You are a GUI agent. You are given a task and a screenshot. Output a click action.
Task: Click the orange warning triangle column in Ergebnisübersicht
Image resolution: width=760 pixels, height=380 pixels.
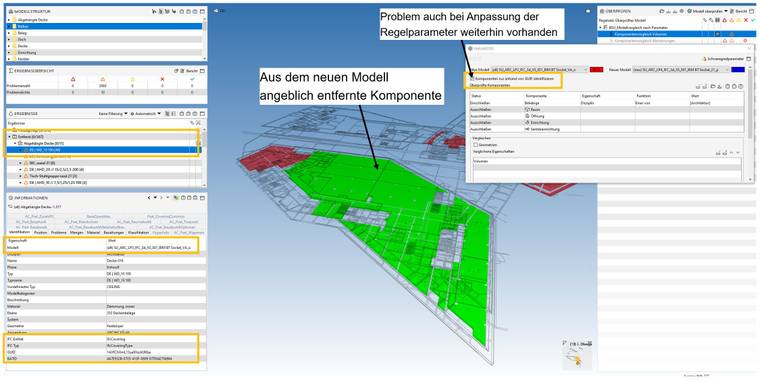(103, 79)
